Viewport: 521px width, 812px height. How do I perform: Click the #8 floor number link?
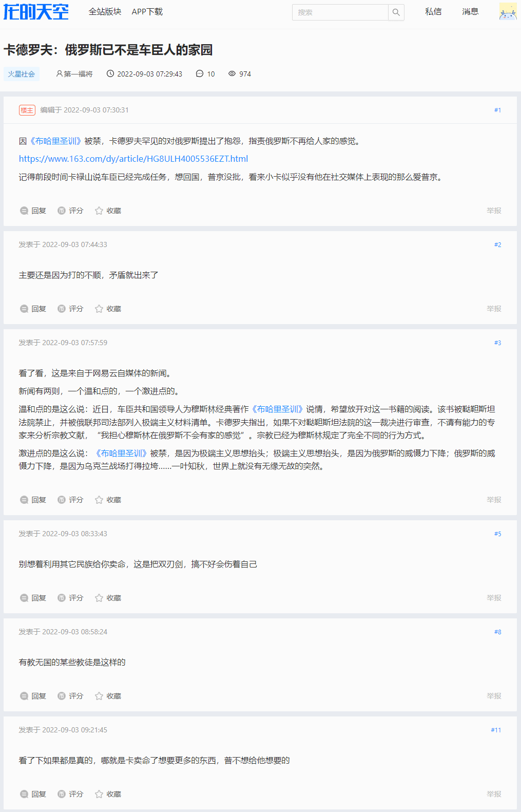pyautogui.click(x=497, y=632)
